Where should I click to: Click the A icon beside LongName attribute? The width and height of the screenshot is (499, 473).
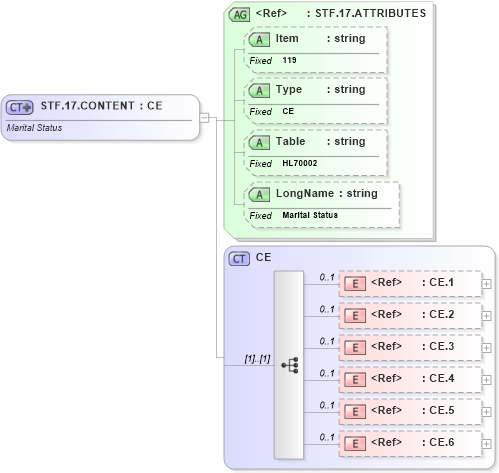click(x=259, y=195)
